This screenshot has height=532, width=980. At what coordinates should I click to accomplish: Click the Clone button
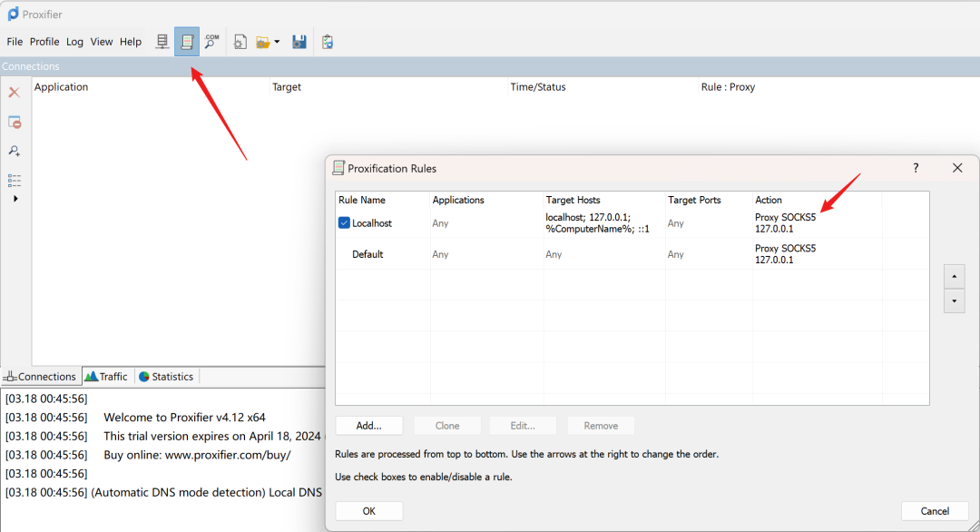447,426
